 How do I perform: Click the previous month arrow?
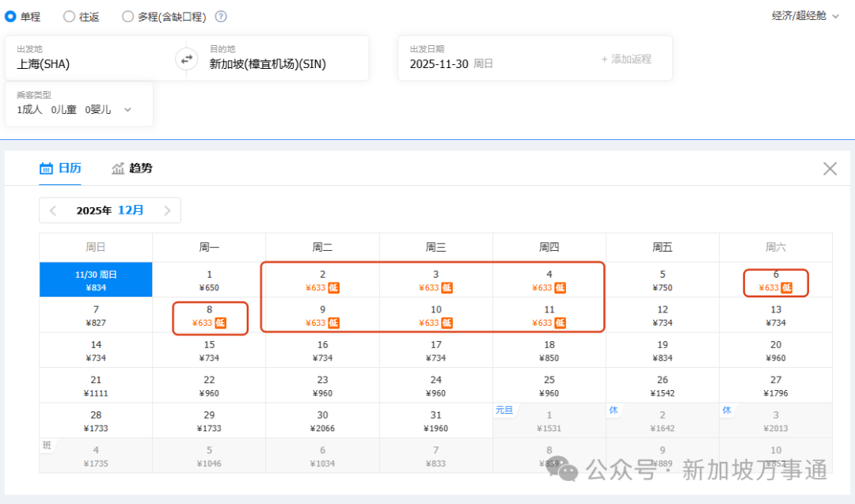pos(52,210)
